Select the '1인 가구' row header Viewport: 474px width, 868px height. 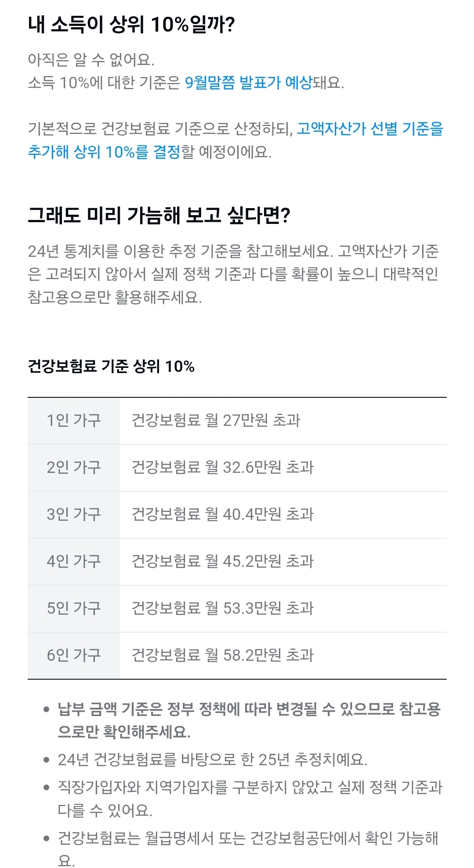click(x=74, y=421)
